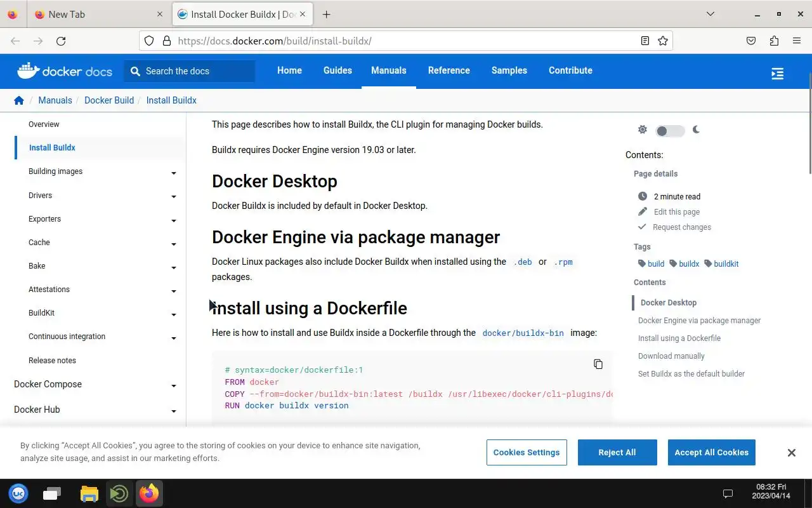Expand Cache sidebar section
Viewport: 812px width, 508px height.
[173, 244]
